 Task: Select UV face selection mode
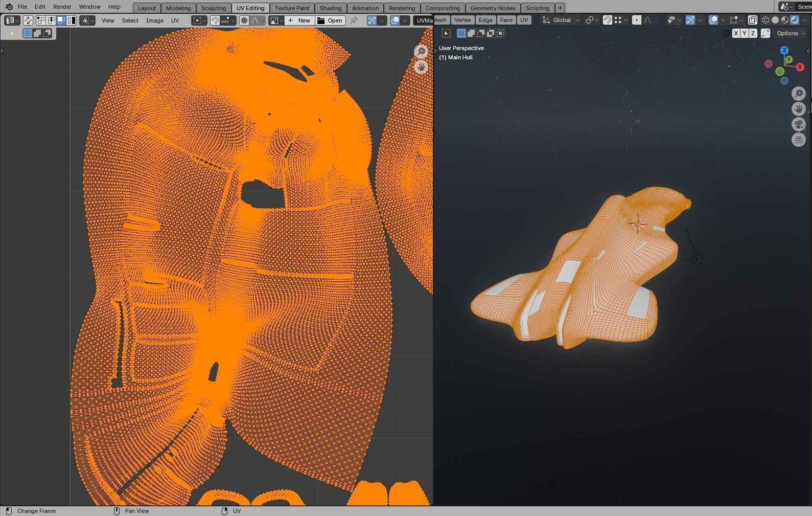click(61, 20)
